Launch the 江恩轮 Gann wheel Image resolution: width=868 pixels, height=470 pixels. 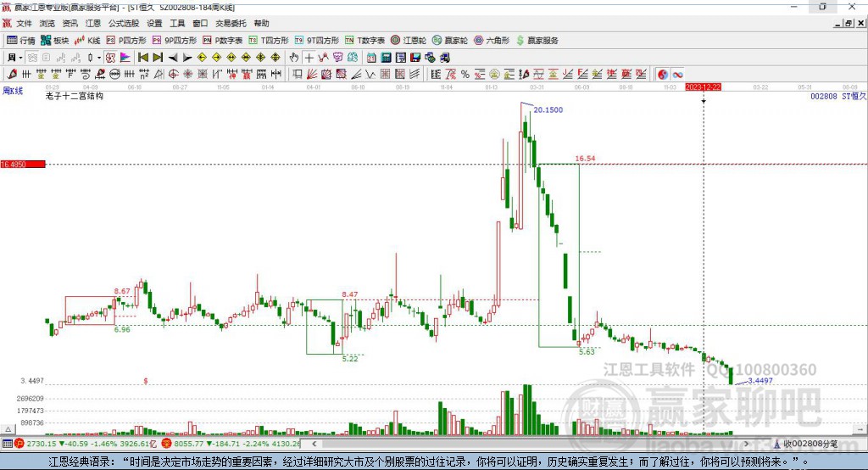coord(409,41)
